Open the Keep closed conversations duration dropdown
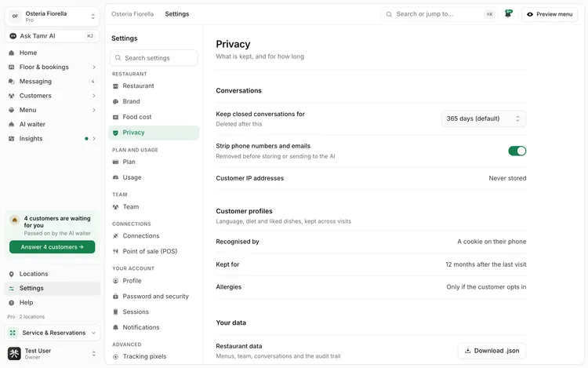Viewport: 588px width, 368px height. point(484,118)
